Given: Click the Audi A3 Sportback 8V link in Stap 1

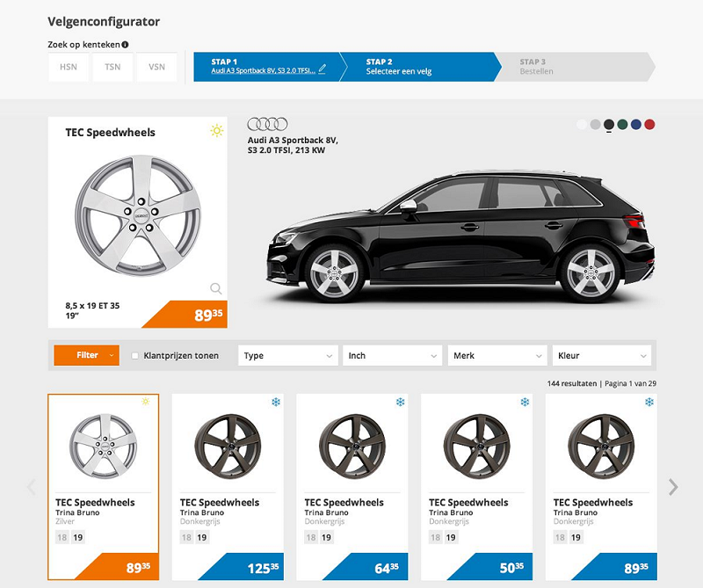Looking at the screenshot, I should click(263, 71).
